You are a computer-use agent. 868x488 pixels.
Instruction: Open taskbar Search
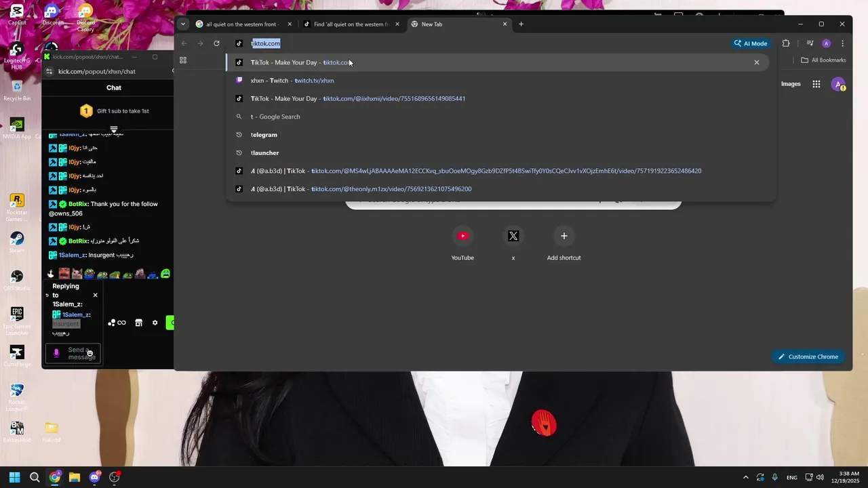click(35, 477)
